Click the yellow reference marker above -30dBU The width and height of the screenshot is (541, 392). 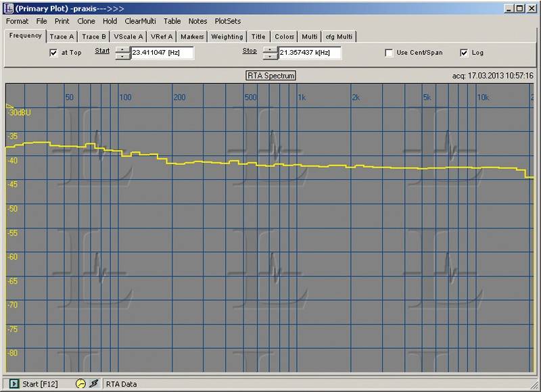[10, 106]
